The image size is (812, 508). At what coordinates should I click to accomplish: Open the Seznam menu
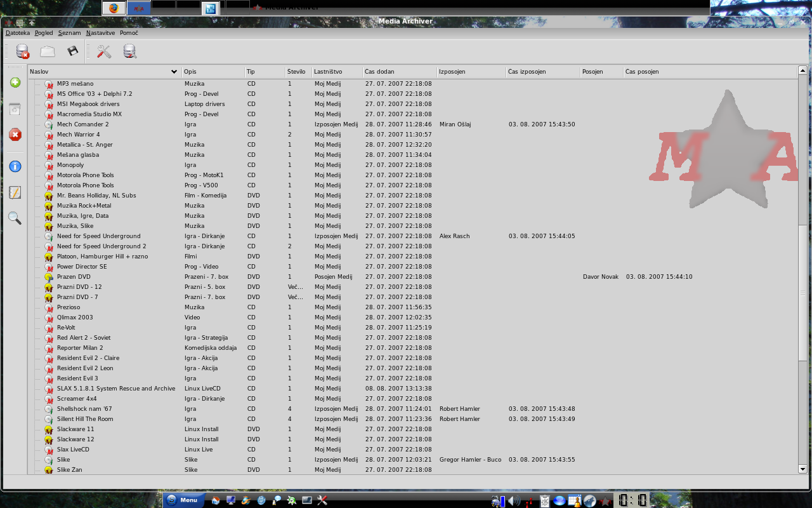point(70,32)
